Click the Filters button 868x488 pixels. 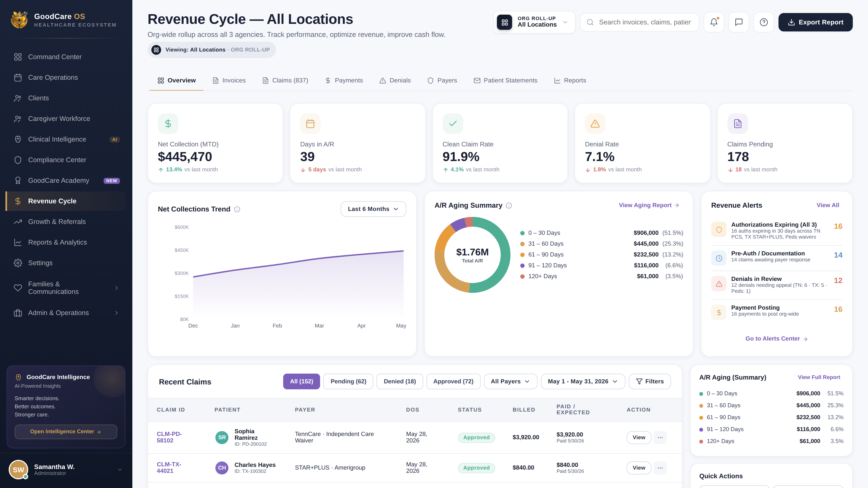[x=650, y=381]
